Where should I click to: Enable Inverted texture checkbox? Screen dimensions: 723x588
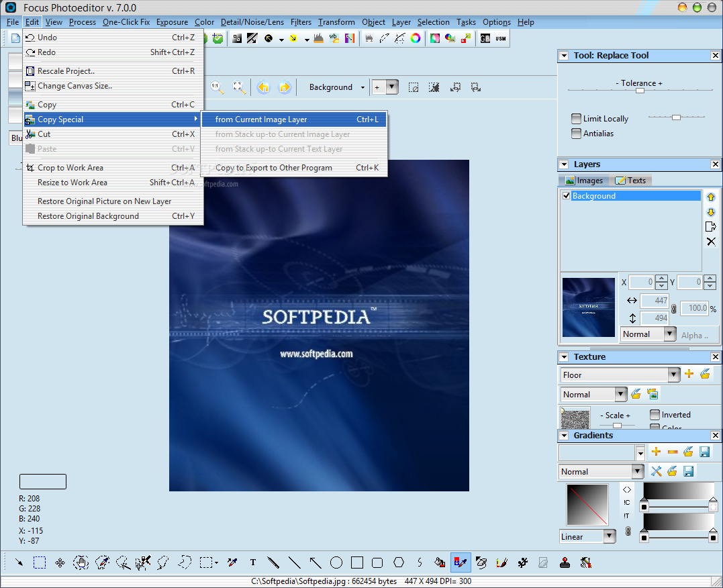click(x=655, y=415)
